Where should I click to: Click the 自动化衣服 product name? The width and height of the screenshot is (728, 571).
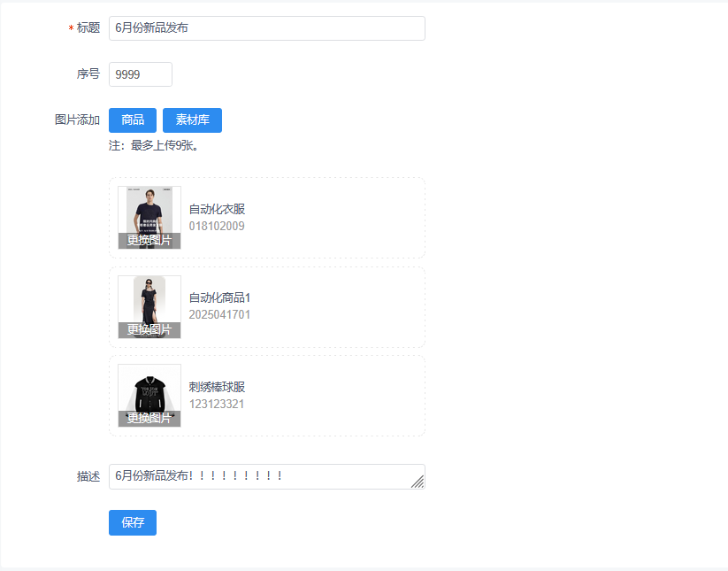[x=217, y=209]
